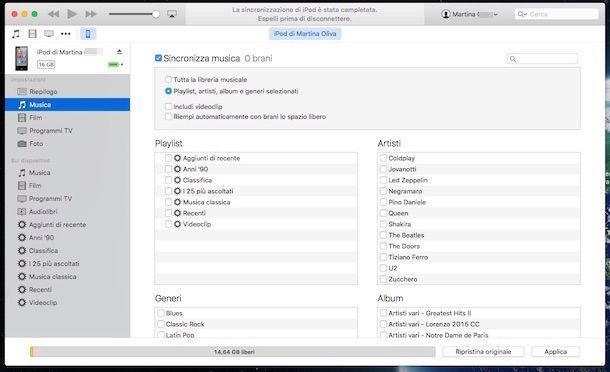Check the Artisti vari - Lorenzo 2015 CC checkbox
The image size is (610, 372).
(x=383, y=324)
